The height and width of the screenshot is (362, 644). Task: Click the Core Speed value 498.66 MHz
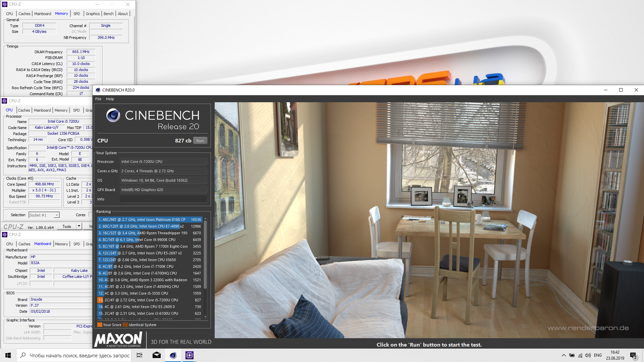point(44,184)
